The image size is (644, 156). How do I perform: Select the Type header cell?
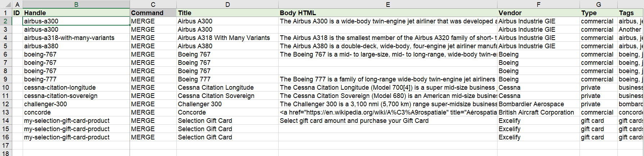(x=598, y=13)
